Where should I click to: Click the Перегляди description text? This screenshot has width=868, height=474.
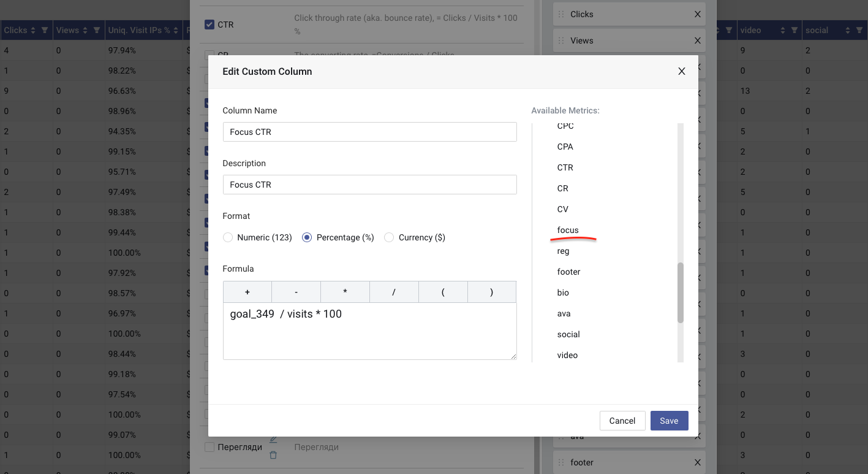317,447
